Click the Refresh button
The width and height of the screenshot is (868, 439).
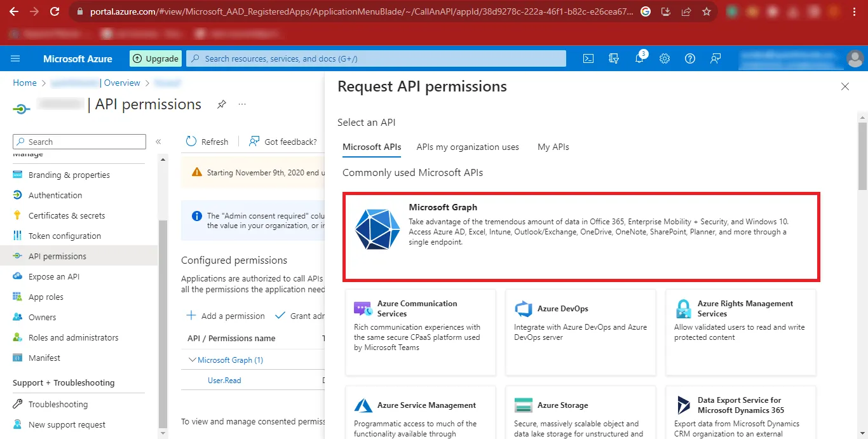pos(207,142)
